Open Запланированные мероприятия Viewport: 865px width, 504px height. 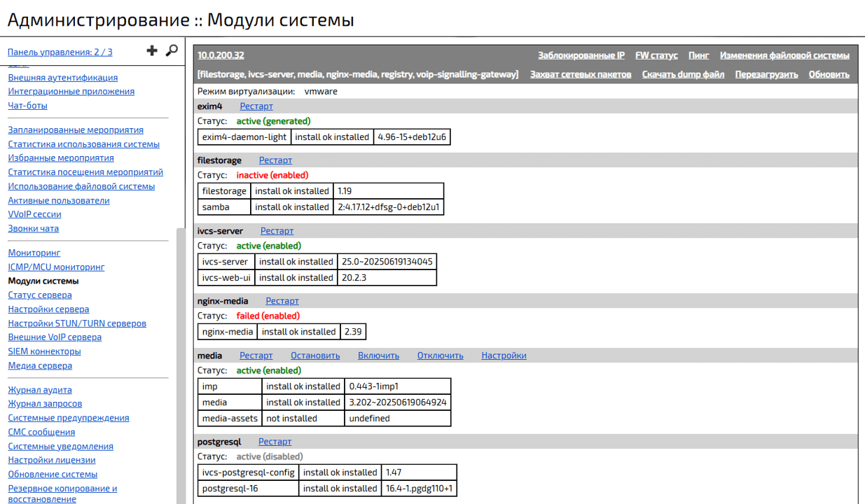coord(76,130)
